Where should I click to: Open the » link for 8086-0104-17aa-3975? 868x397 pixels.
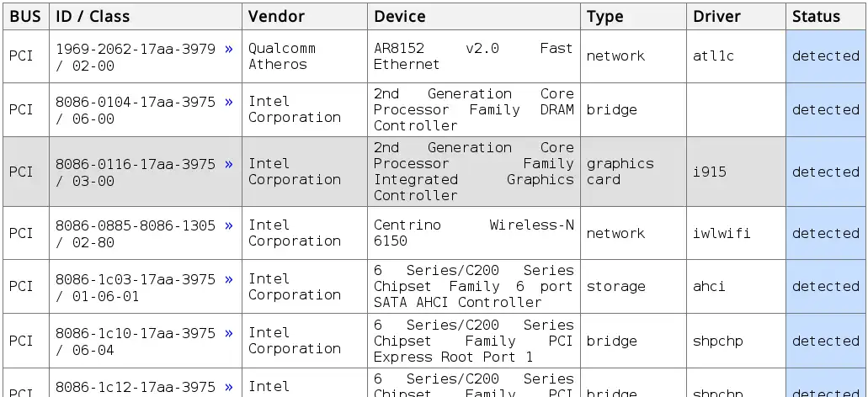229,103
